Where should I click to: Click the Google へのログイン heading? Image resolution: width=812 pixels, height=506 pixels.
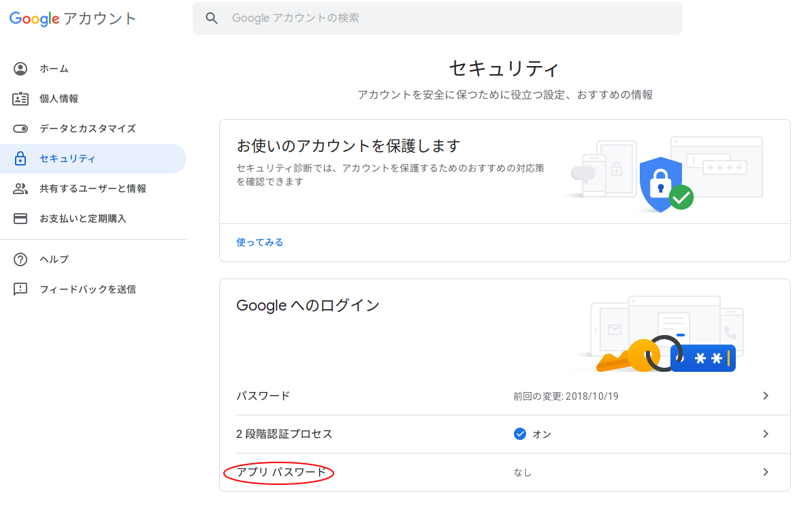tap(308, 306)
